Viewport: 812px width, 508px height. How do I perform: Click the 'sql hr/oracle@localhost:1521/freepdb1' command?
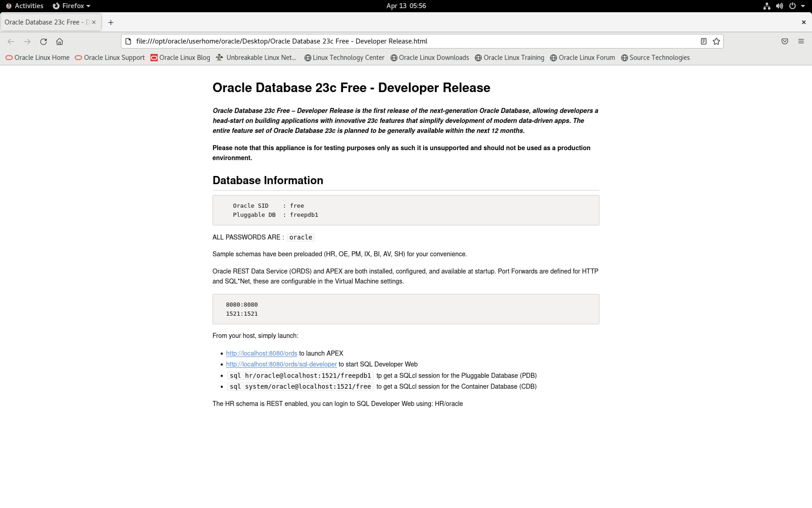pyautogui.click(x=300, y=376)
